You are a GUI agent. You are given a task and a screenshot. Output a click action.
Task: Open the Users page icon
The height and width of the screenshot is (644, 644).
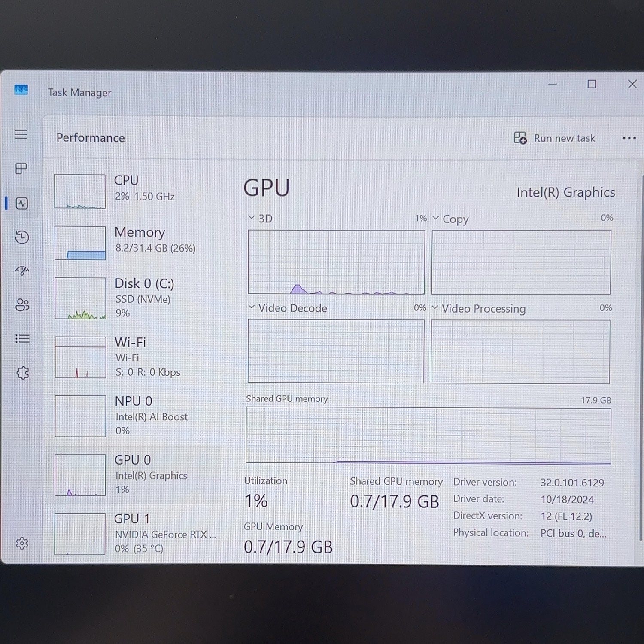(x=22, y=305)
